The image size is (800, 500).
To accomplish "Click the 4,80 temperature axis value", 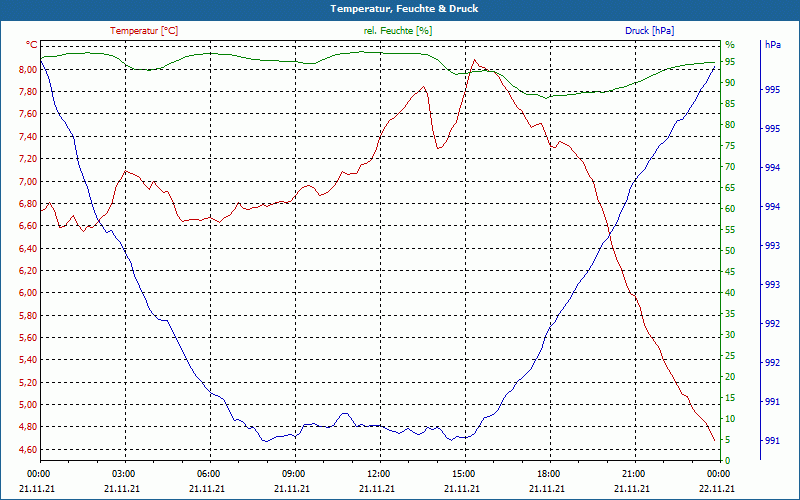I will pos(28,427).
